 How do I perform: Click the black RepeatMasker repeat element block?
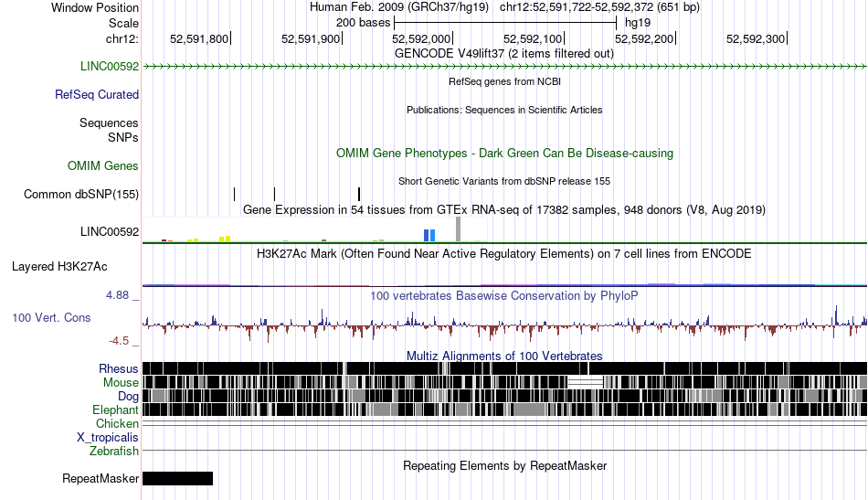tap(177, 478)
